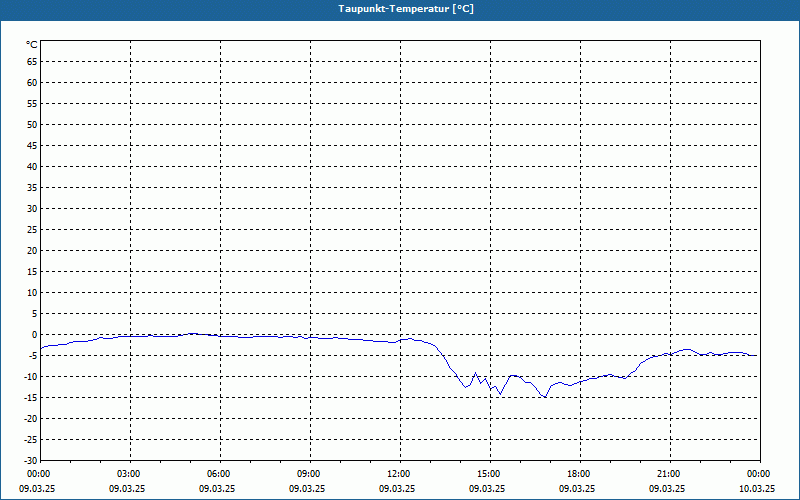Click the 40 y-axis tick label
Image resolution: width=800 pixels, height=500 pixels.
click(32, 167)
